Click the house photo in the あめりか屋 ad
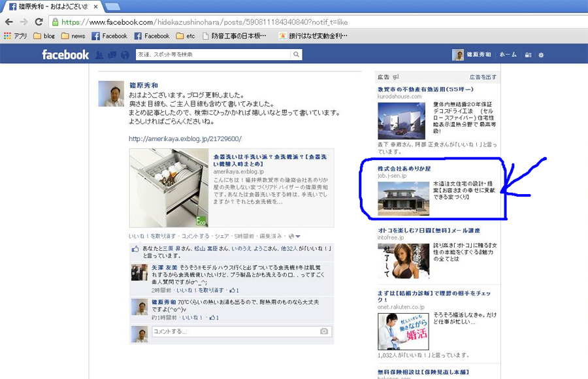The width and height of the screenshot is (588, 379). pos(404,199)
